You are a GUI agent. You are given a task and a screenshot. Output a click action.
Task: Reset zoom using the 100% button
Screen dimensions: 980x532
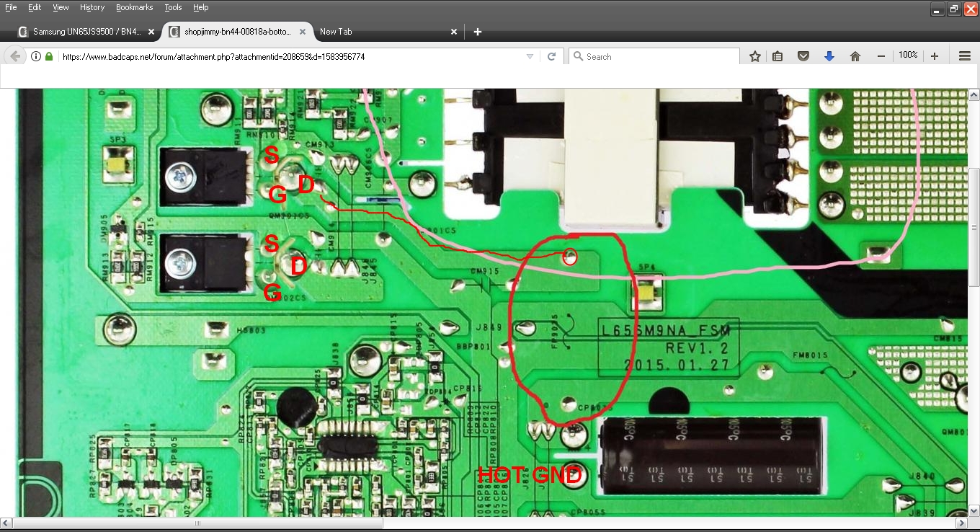pos(908,56)
